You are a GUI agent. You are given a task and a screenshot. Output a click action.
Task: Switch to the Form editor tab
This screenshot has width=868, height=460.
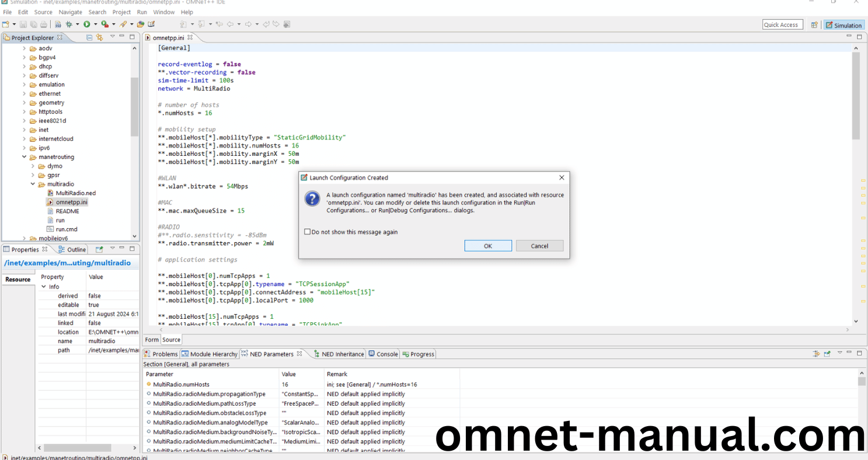pyautogui.click(x=152, y=340)
